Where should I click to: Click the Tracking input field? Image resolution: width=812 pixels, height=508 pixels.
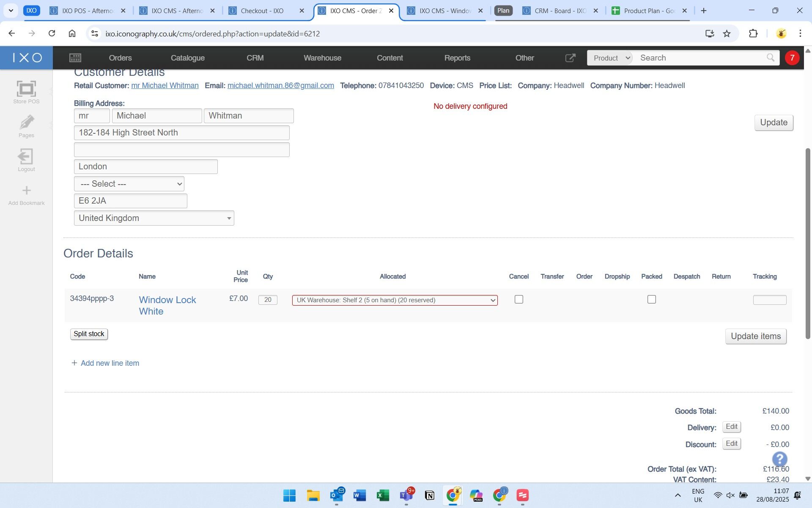click(769, 301)
